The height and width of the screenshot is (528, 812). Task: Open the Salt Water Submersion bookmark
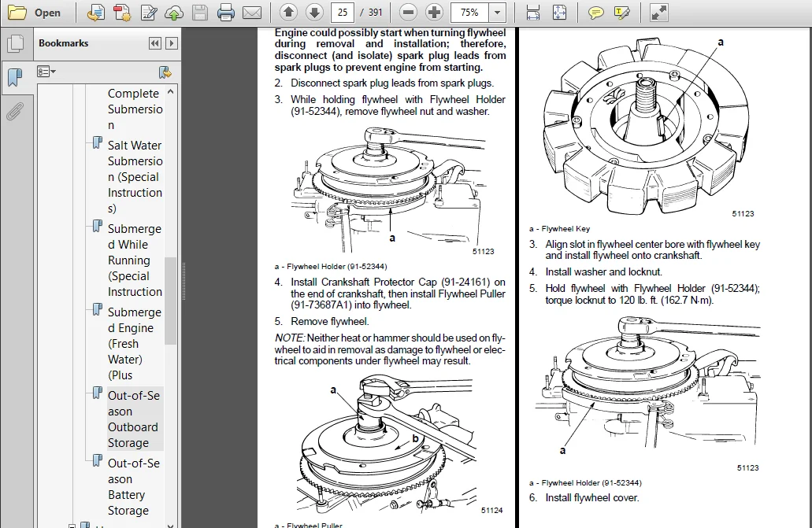tap(135, 176)
